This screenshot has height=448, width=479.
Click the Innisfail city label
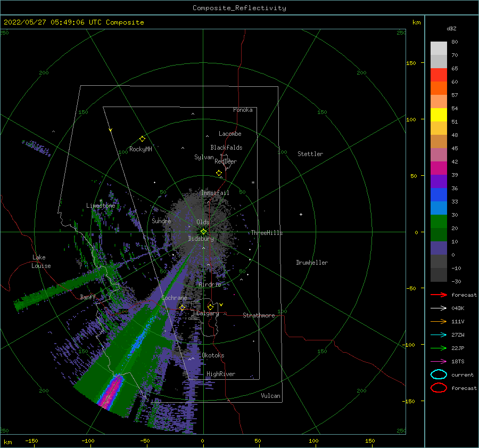click(x=215, y=193)
